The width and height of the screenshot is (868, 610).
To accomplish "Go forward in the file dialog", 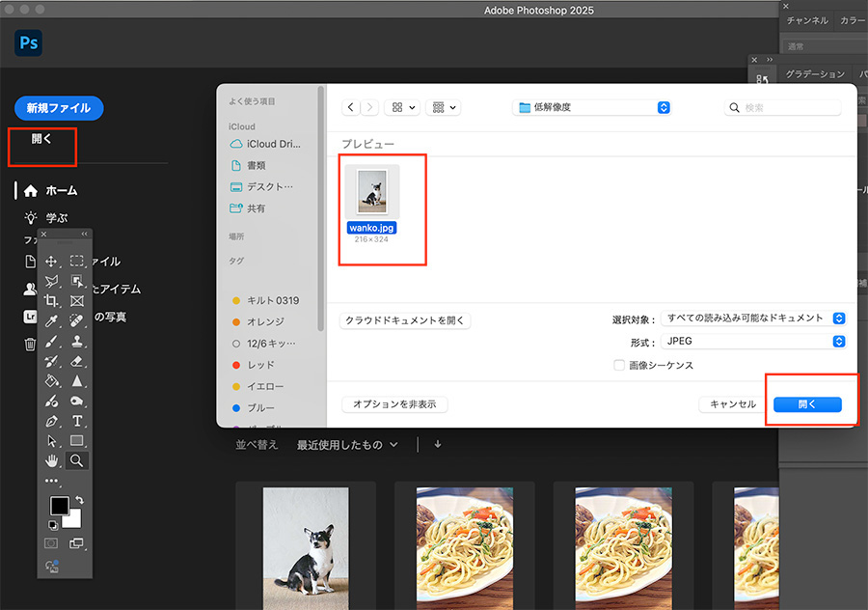I will click(x=369, y=107).
